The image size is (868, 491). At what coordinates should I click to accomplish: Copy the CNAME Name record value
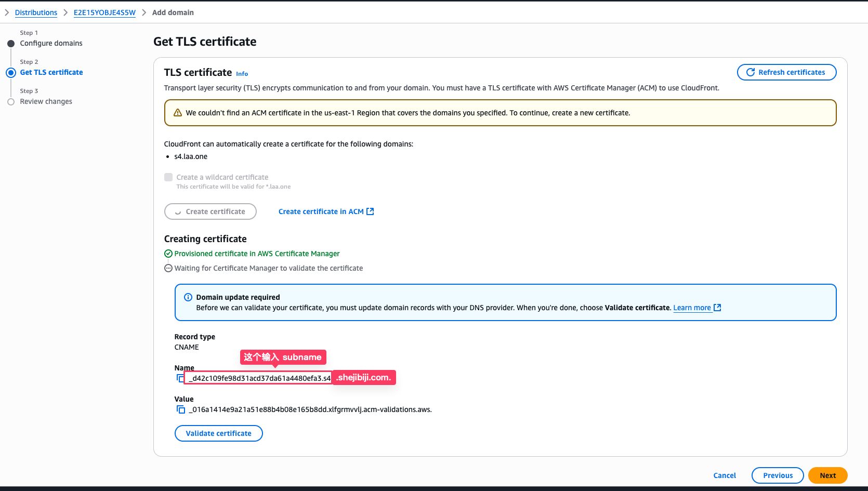click(x=180, y=378)
